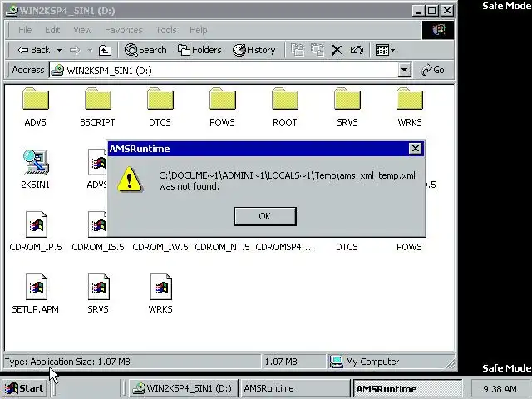
Task: Click the Go button
Action: tap(433, 70)
